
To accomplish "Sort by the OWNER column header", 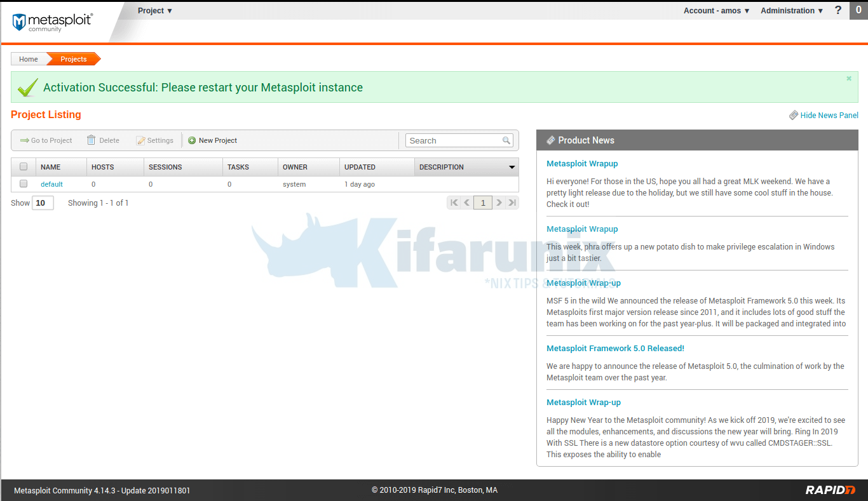I will tap(309, 167).
